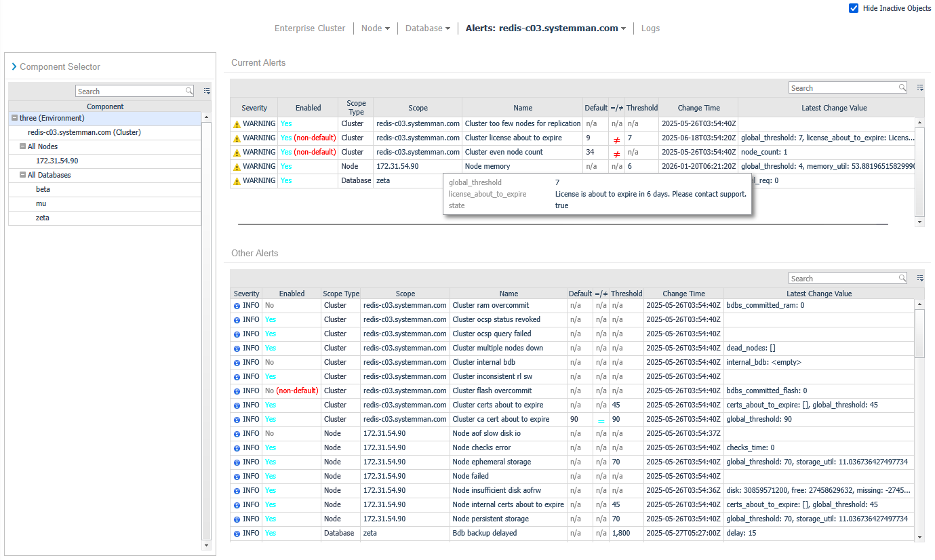Open the Other Alerts table options icon
Image resolution: width=935 pixels, height=560 pixels.
point(920,279)
